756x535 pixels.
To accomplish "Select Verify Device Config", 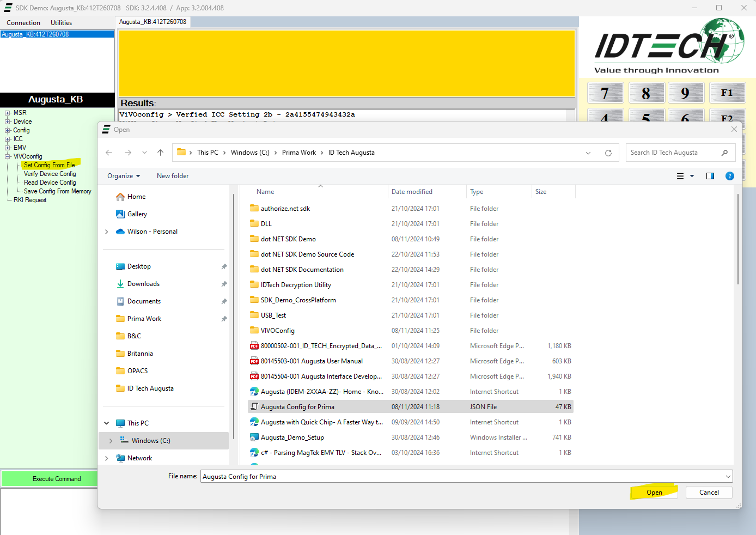I will pos(50,174).
